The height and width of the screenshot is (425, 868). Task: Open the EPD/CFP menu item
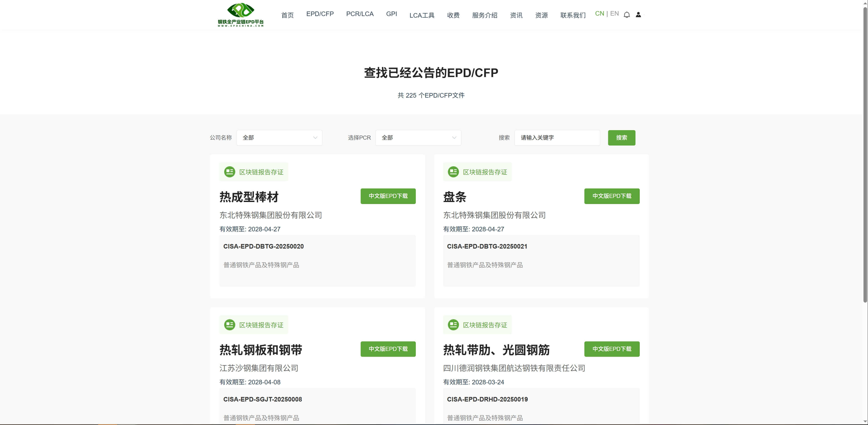tap(320, 14)
